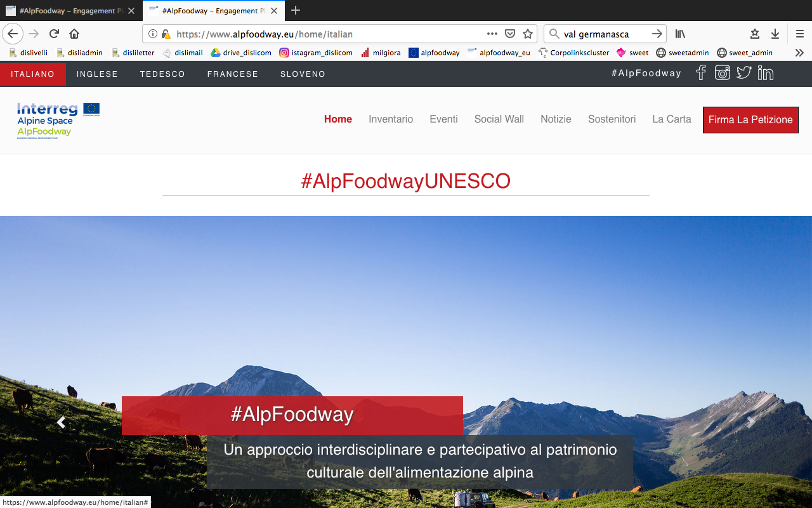
Task: Click Firma La Petizione button
Action: 750,119
